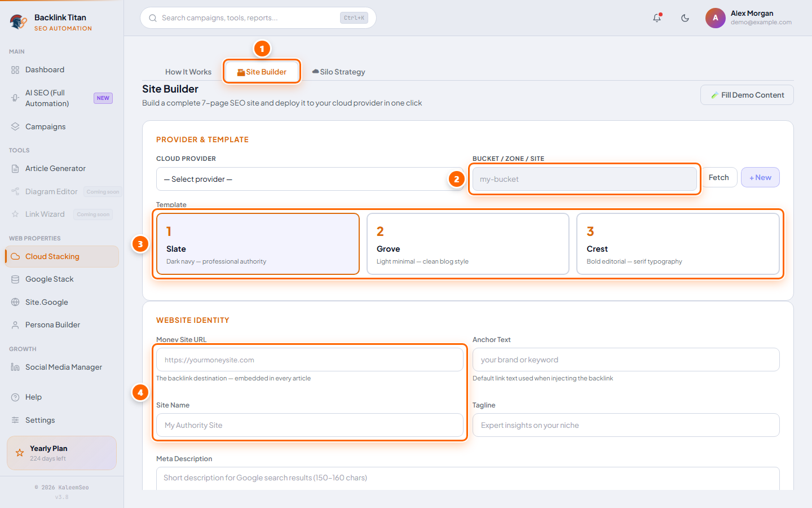Screen dimensions: 812x508
Task: Click the Persona Builder person icon
Action: 15,325
